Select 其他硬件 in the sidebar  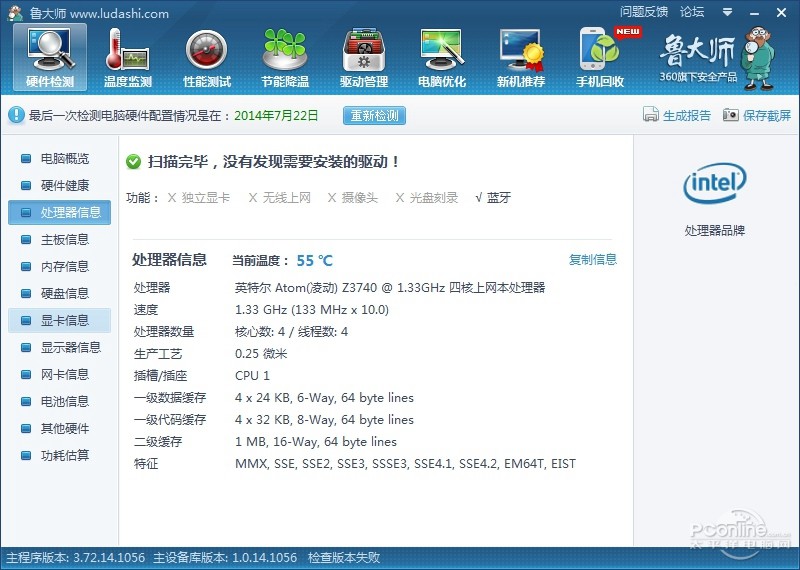click(60, 429)
